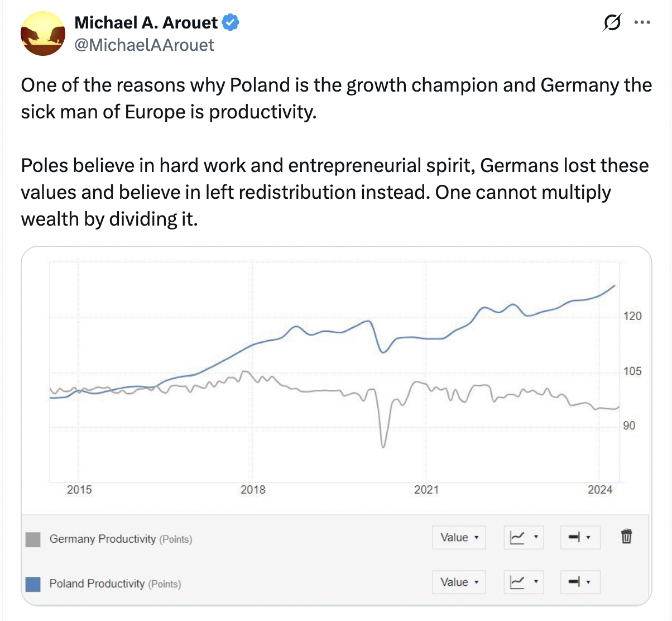Image resolution: width=672 pixels, height=621 pixels.
Task: Click the blue verified badge
Action: (231, 23)
